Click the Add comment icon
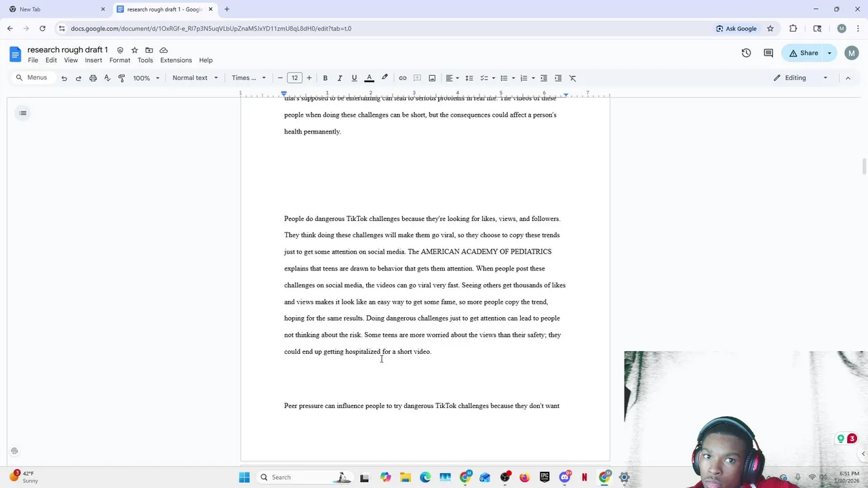 (x=417, y=78)
